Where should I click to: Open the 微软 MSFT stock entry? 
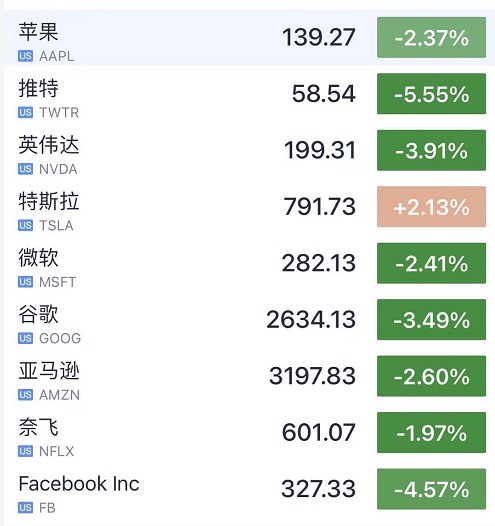(248, 263)
